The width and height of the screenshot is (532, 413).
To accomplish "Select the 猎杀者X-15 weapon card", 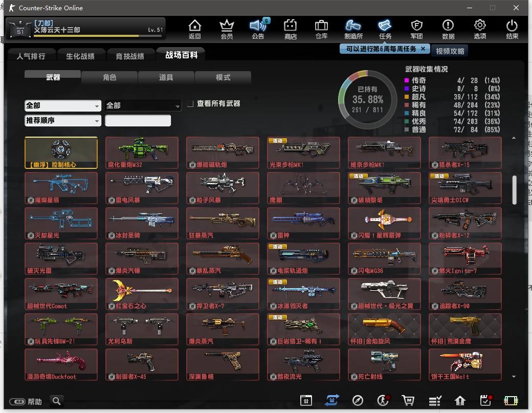I will [465, 153].
